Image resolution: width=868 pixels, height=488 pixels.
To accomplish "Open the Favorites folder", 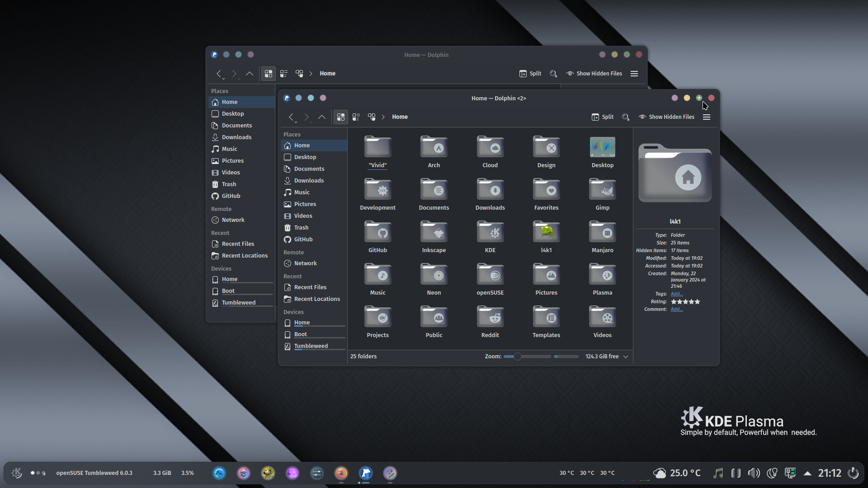I will (x=546, y=194).
